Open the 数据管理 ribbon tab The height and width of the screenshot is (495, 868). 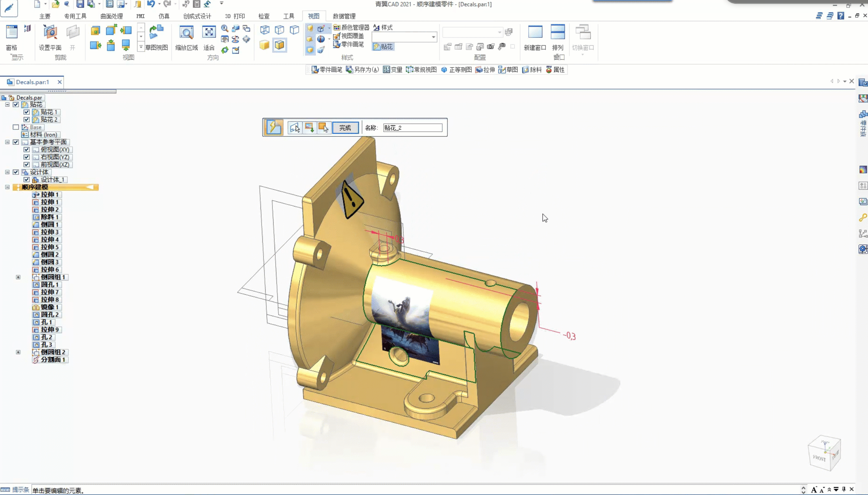pos(344,16)
